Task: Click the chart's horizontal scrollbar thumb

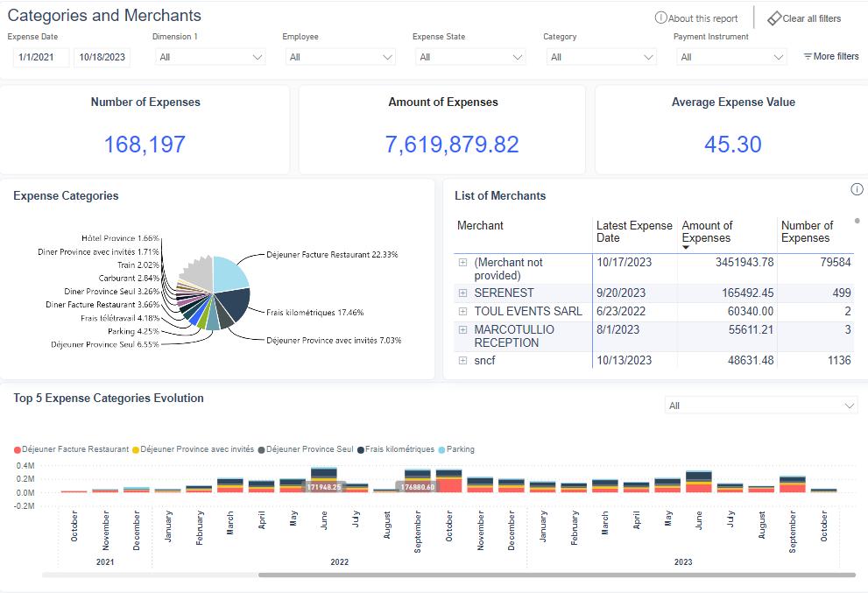Action: (x=556, y=575)
